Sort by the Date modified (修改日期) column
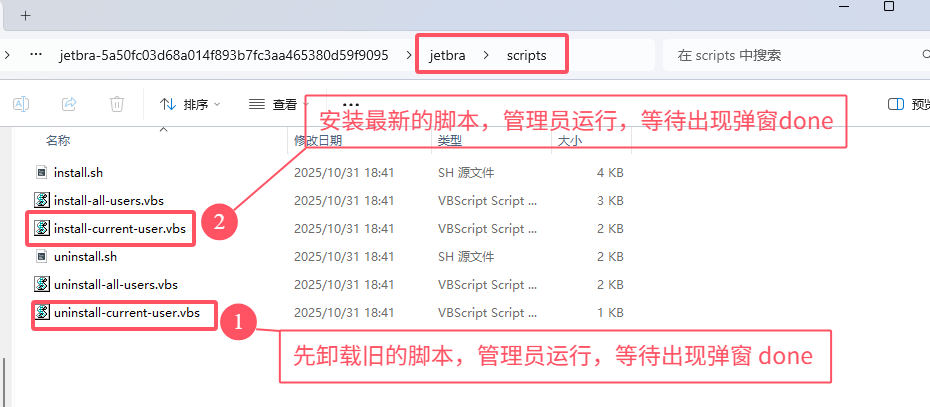The height and width of the screenshot is (407, 930). 318,141
